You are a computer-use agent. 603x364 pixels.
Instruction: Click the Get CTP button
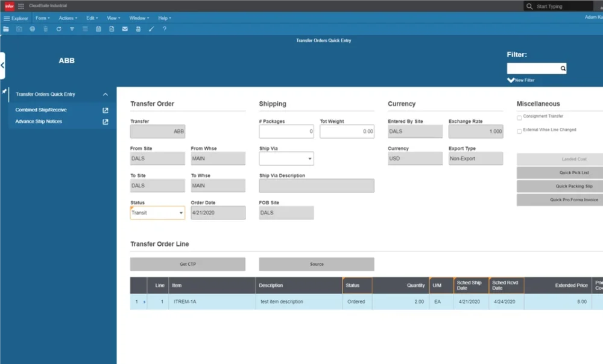(x=188, y=265)
